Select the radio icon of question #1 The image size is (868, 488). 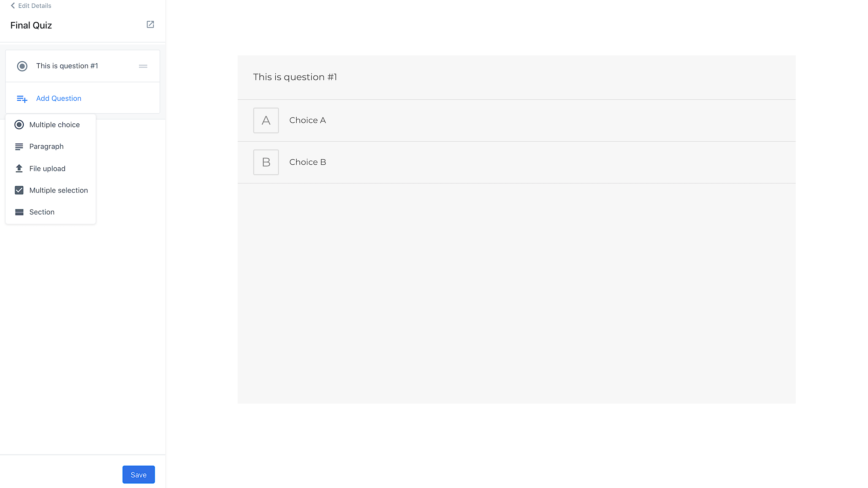click(22, 66)
